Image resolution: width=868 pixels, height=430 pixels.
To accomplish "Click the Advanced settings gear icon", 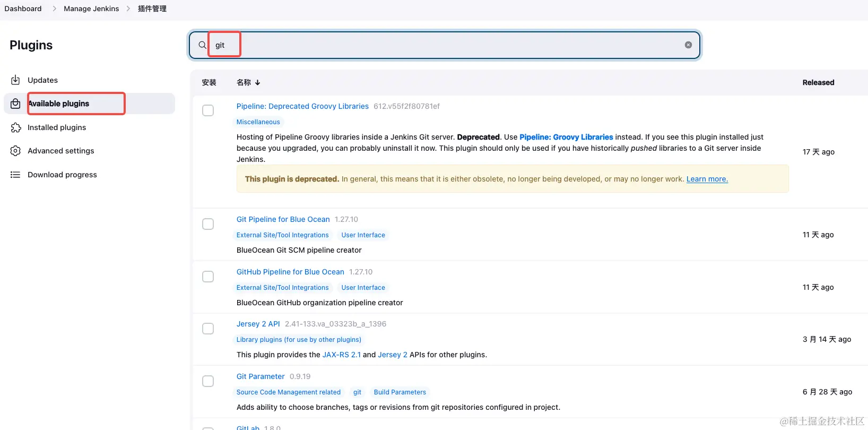I will pos(15,151).
